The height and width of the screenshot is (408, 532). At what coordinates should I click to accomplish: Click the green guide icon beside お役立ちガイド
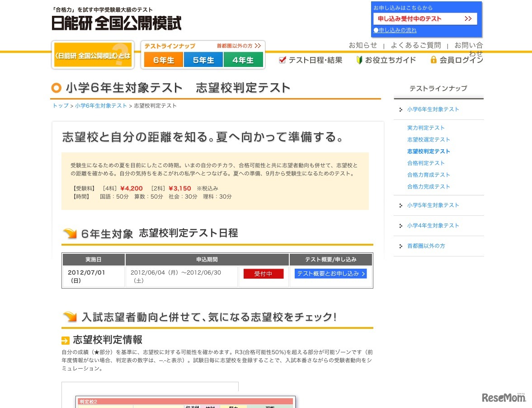358,59
